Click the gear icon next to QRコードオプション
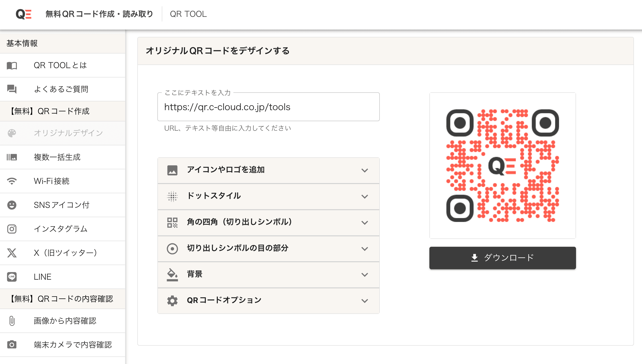The image size is (642, 364). [x=172, y=300]
